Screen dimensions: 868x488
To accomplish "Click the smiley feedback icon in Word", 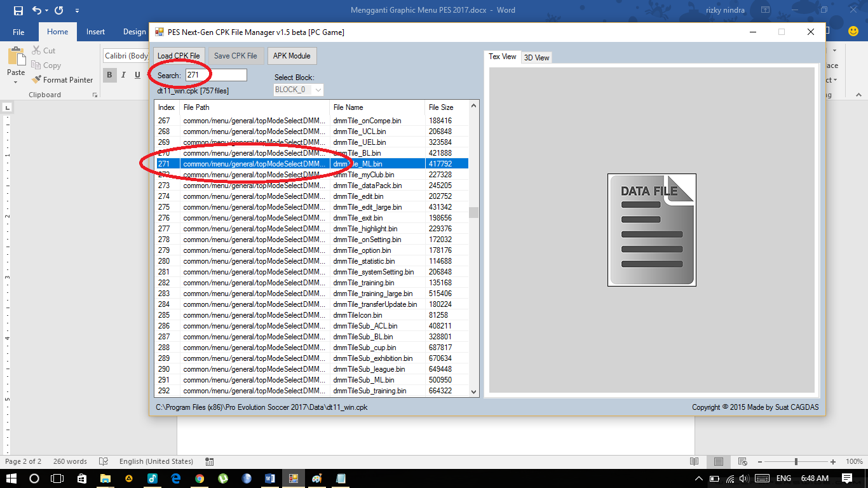I will [x=853, y=31].
